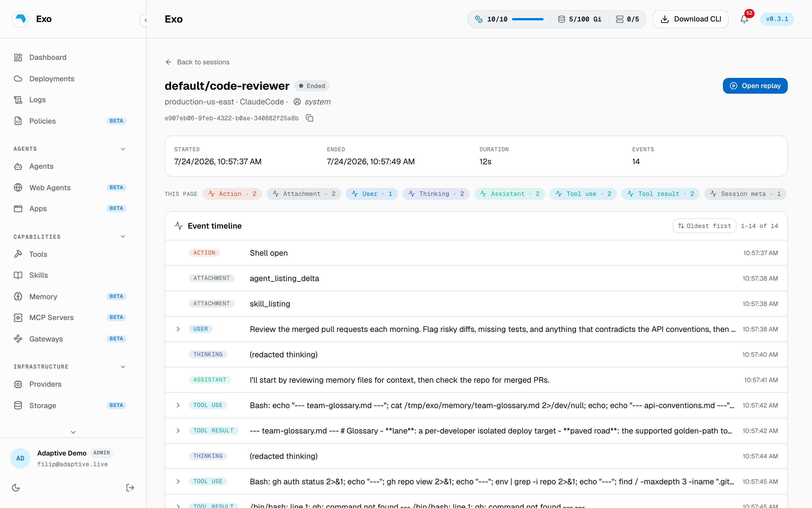The height and width of the screenshot is (508, 812).
Task: Copy the session ID with the copy icon
Action: (310, 118)
